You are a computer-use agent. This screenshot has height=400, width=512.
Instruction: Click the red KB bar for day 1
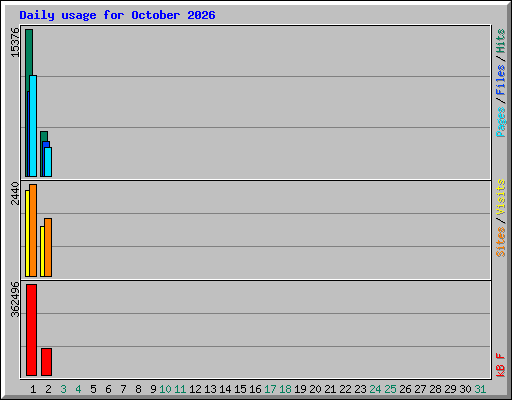[31, 330]
